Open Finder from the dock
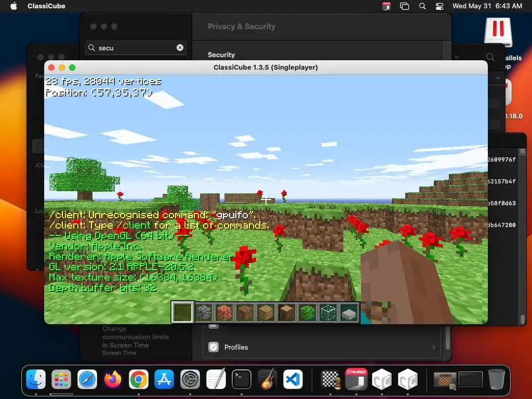The width and height of the screenshot is (532, 399). (x=36, y=379)
